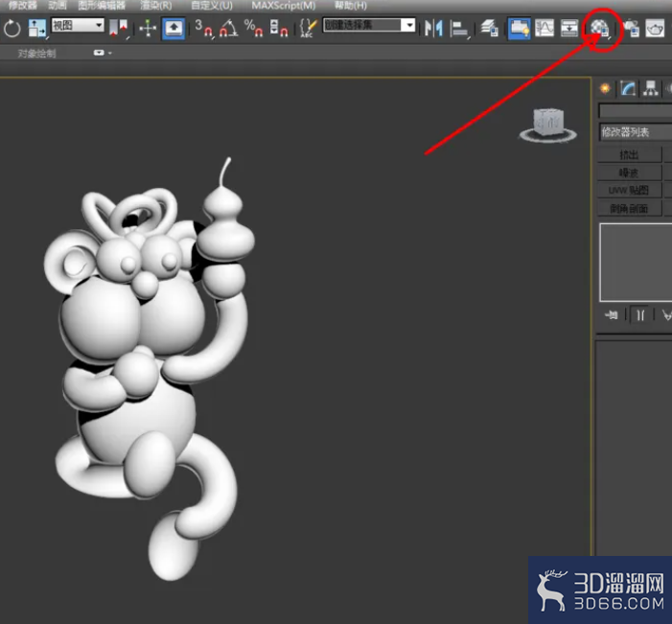This screenshot has height=624, width=672.
Task: Click the Align tool icon
Action: [x=460, y=29]
